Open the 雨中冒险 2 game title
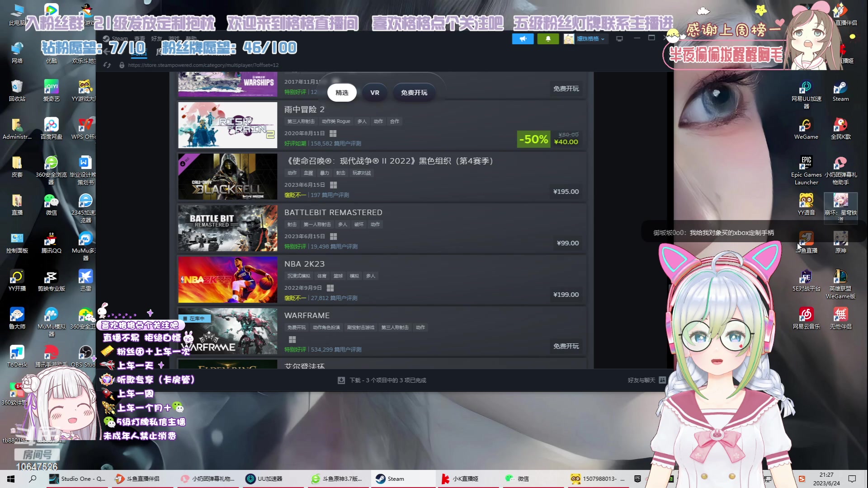Screen dimensions: 868x488 coord(304,109)
